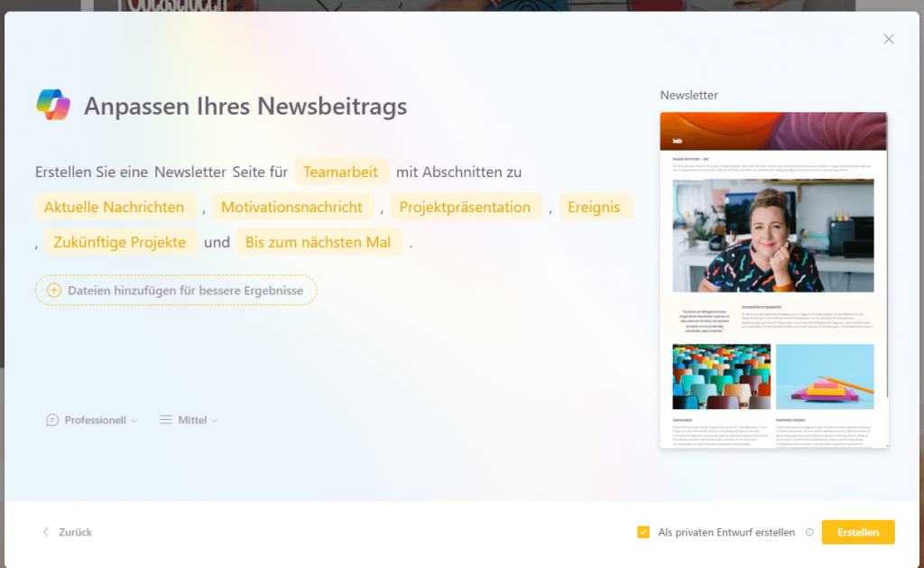924x568 pixels.
Task: Click the info icon next to private draft
Action: 809,532
